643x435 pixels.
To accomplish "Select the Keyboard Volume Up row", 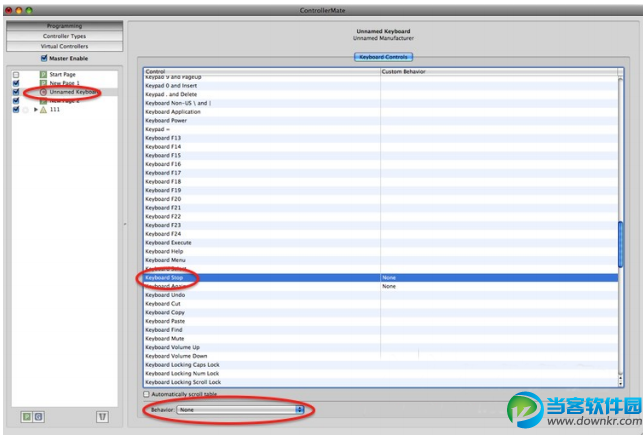I will coord(381,347).
